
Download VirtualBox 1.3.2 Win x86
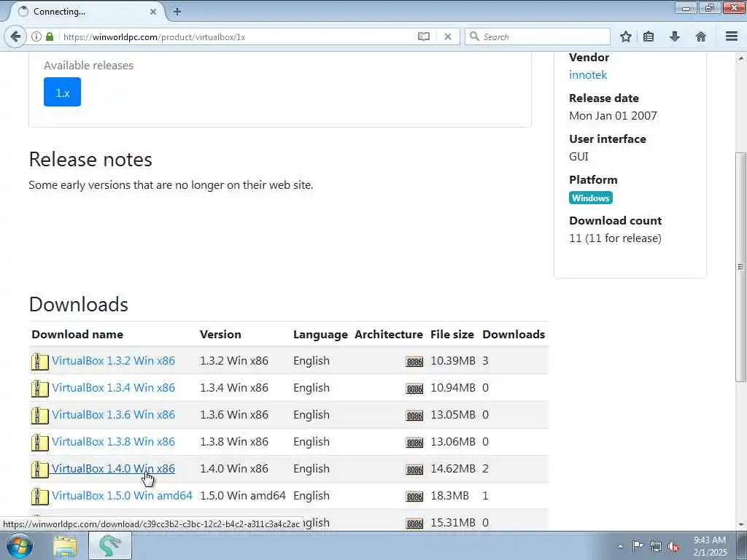[113, 361]
